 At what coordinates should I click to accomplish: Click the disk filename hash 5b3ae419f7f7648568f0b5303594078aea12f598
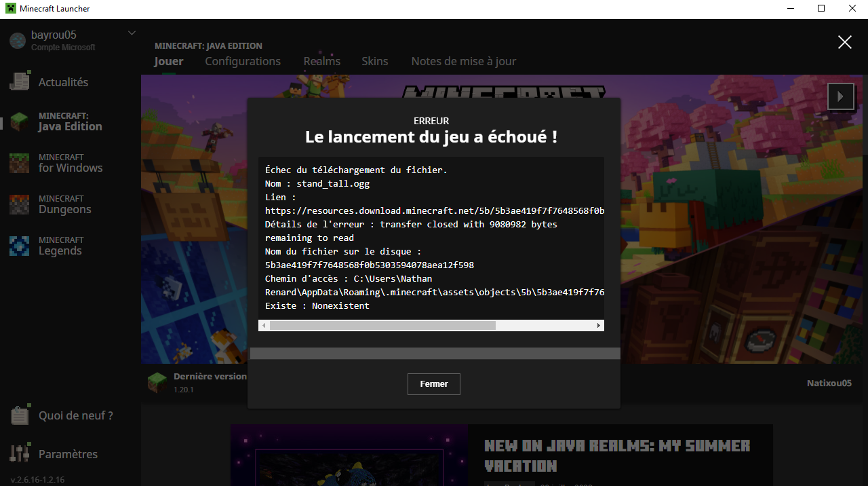click(370, 265)
